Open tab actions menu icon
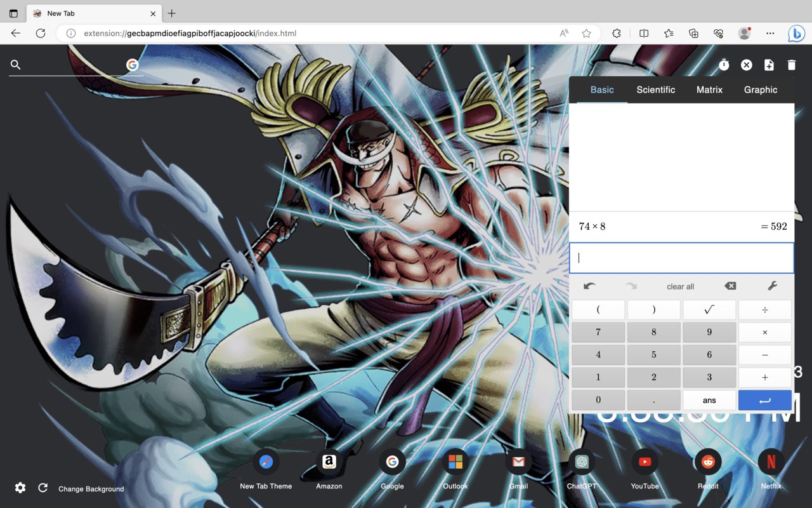 coord(13,13)
